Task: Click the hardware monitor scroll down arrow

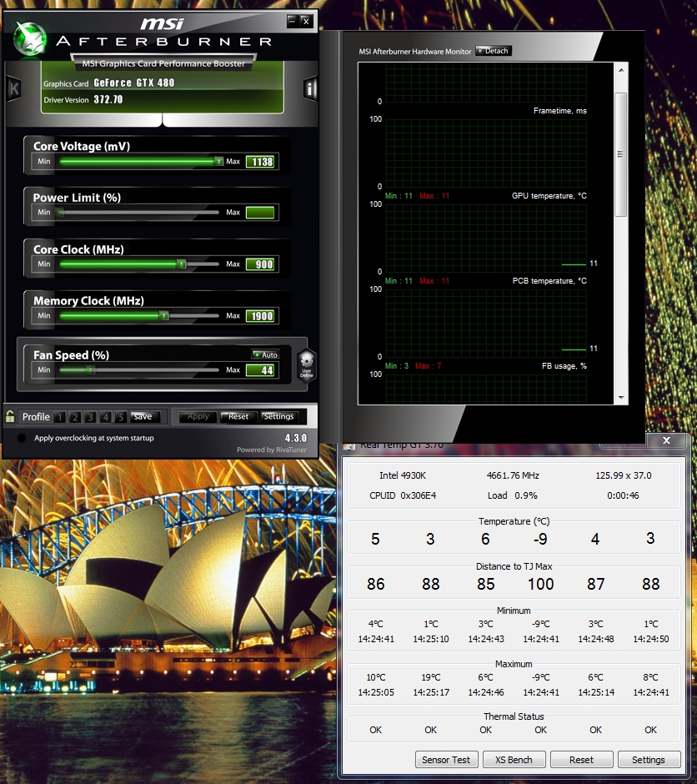Action: point(621,398)
